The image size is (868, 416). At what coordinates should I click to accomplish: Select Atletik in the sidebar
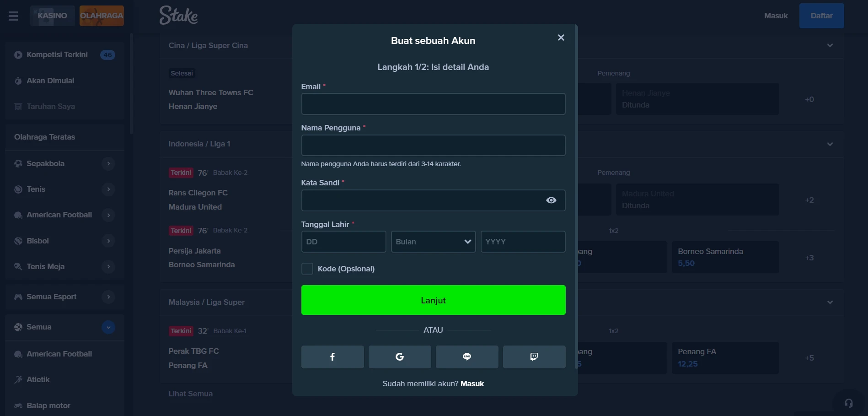64,379
